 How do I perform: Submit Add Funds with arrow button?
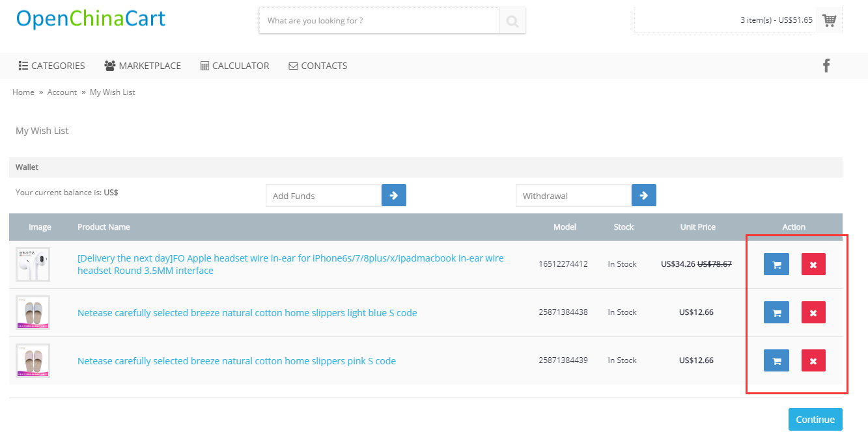tap(394, 195)
